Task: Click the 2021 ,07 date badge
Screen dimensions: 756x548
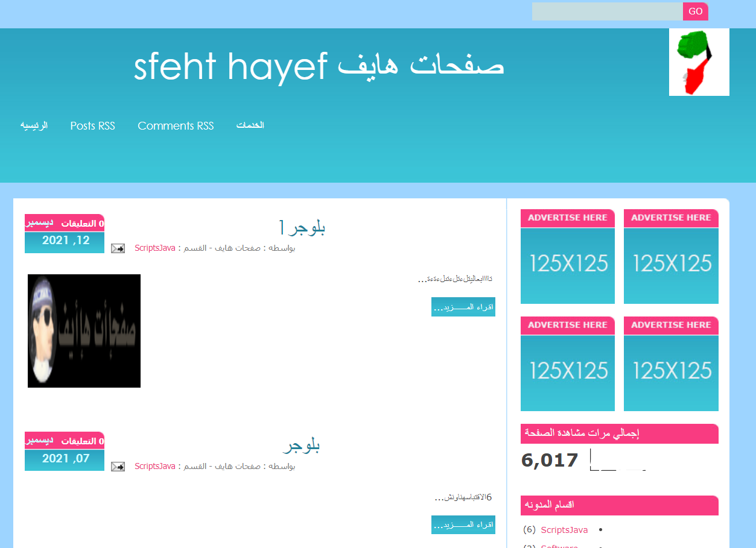Action: coord(65,459)
